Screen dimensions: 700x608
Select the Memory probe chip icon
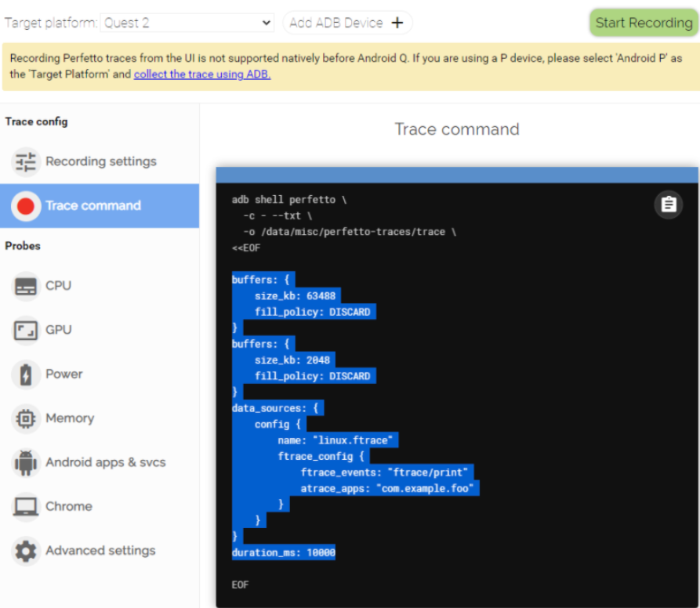26,418
